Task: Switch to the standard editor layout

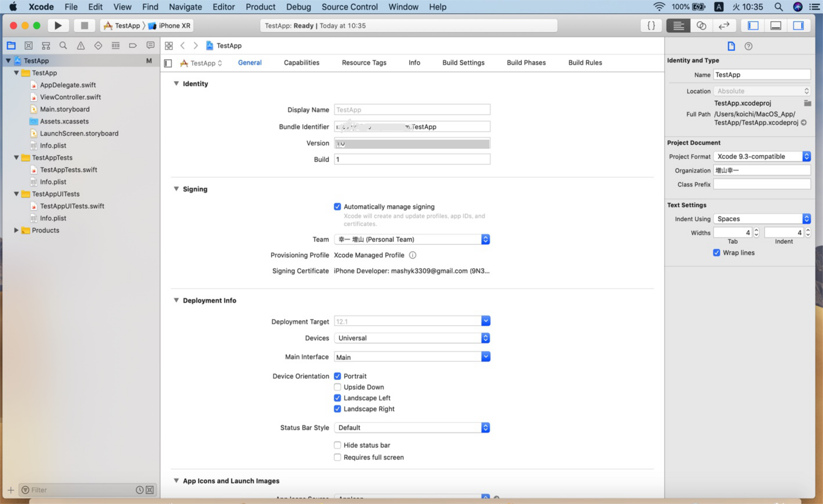Action: click(x=678, y=26)
